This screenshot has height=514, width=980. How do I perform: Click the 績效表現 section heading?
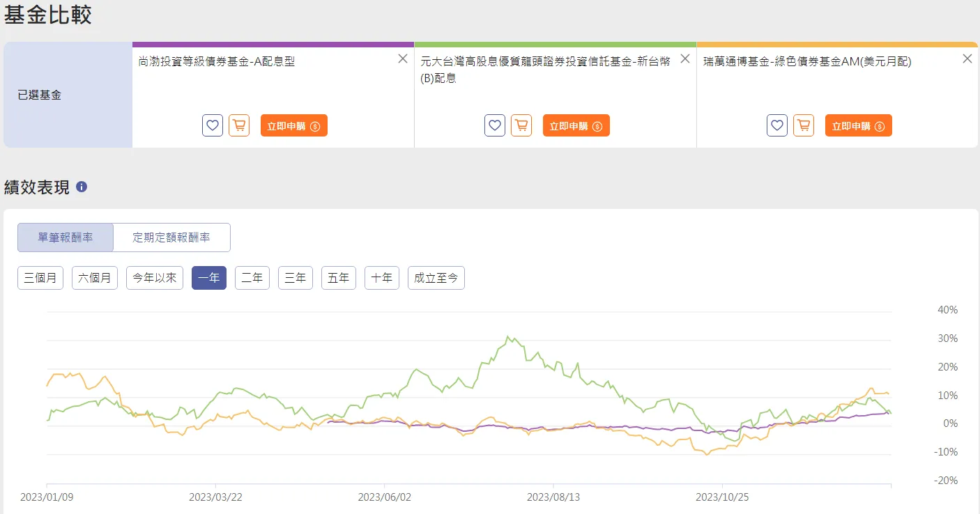pos(37,187)
